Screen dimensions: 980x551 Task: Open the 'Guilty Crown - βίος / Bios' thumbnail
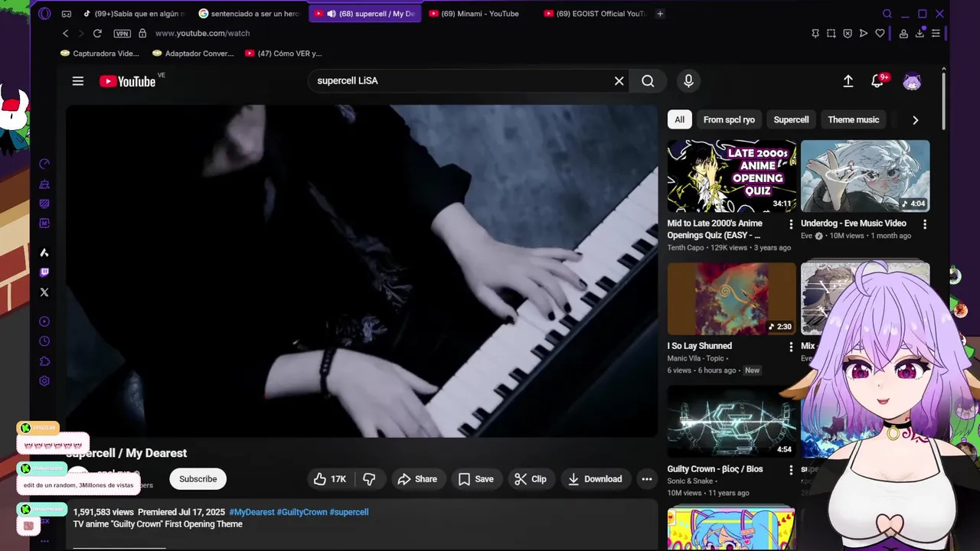(x=731, y=421)
